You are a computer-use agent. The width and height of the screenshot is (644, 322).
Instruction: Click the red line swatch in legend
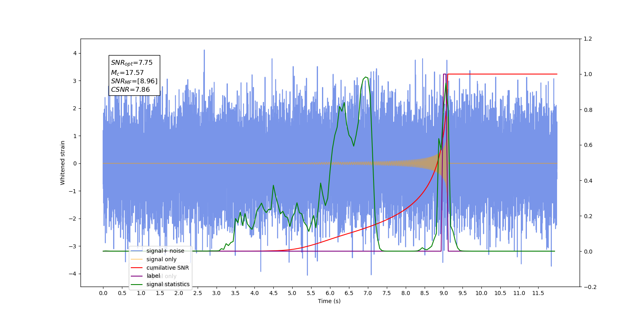137,268
